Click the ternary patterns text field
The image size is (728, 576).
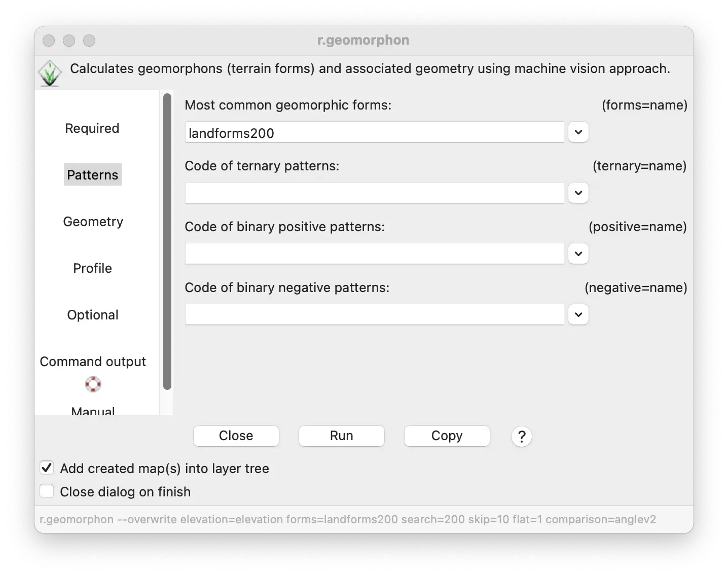(375, 193)
